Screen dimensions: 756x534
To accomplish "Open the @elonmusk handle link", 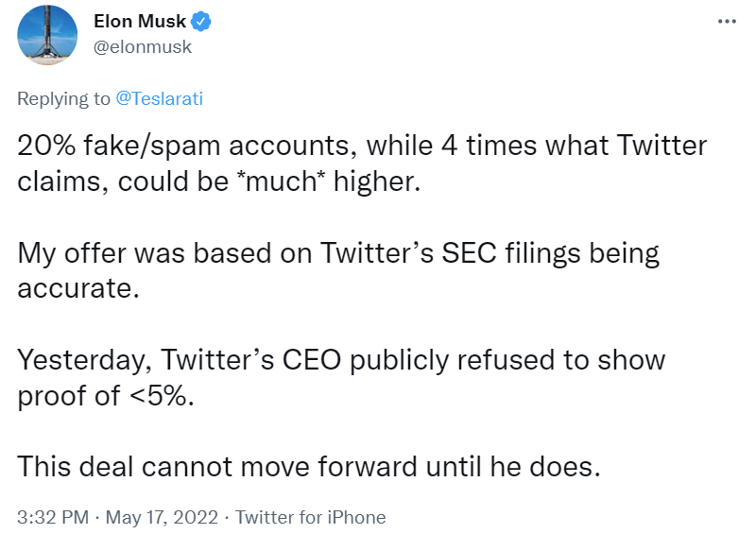I will pyautogui.click(x=143, y=47).
